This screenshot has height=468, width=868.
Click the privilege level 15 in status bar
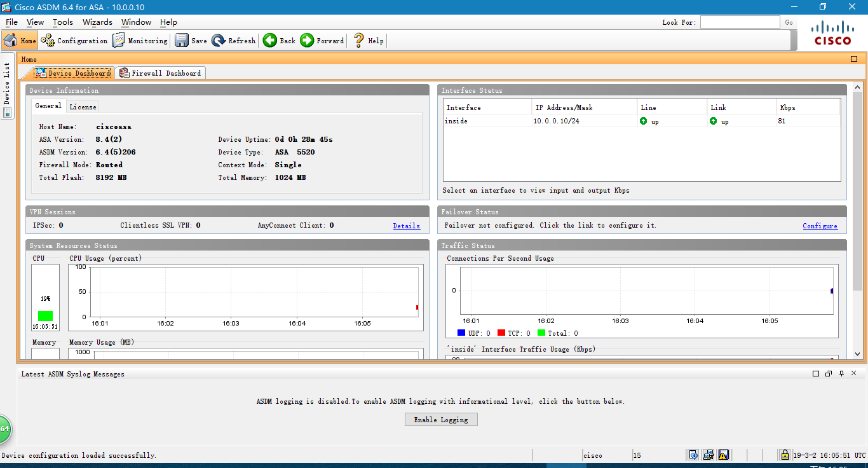coord(637,455)
